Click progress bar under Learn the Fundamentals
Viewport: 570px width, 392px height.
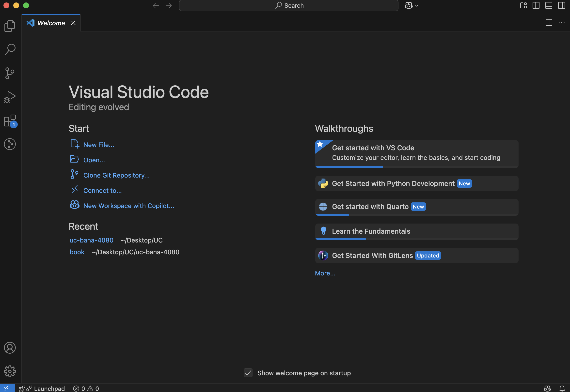[x=417, y=239]
